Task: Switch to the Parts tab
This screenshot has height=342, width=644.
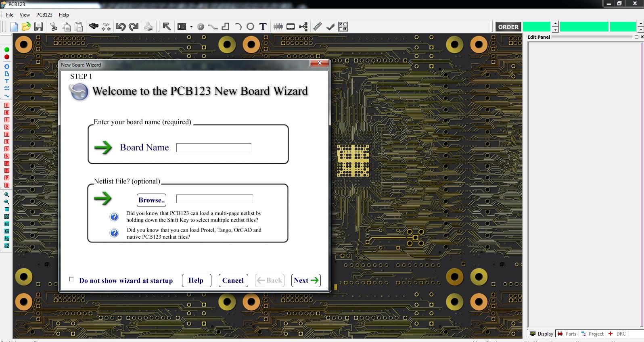Action: (567, 334)
